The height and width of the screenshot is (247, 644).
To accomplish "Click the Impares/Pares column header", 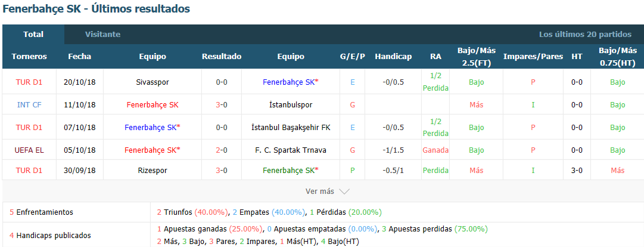I will tap(533, 57).
